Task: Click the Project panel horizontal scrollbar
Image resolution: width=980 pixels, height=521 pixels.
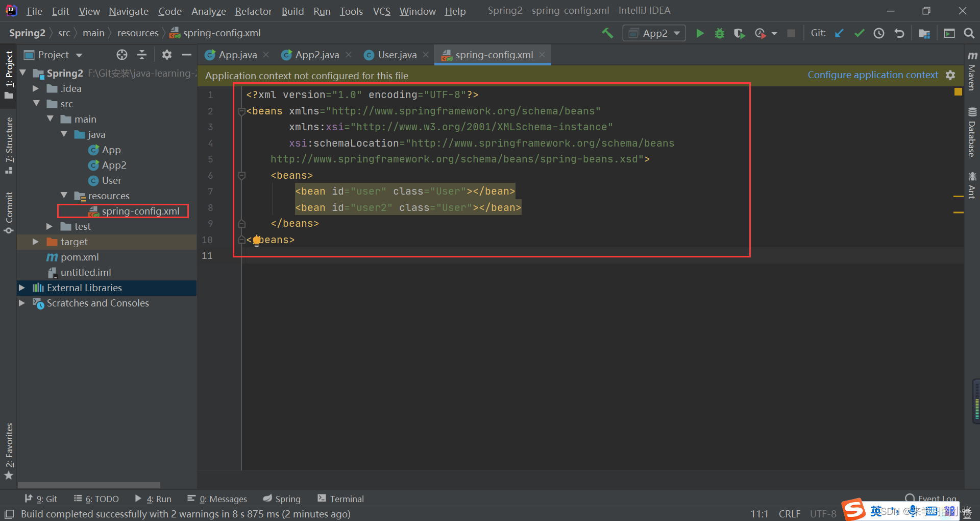Action: [89, 485]
